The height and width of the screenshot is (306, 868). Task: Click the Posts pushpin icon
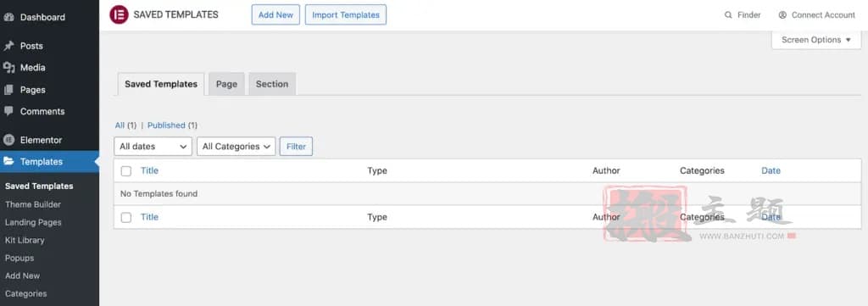(8, 46)
